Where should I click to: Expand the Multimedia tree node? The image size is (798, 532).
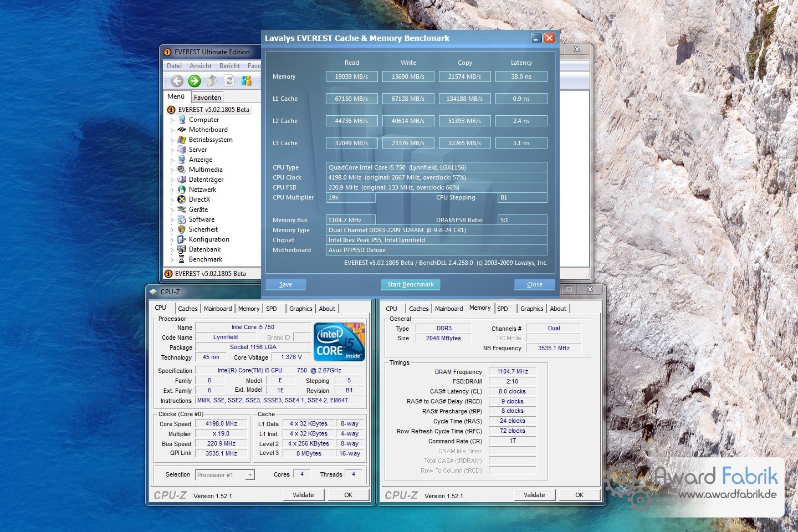(172, 170)
